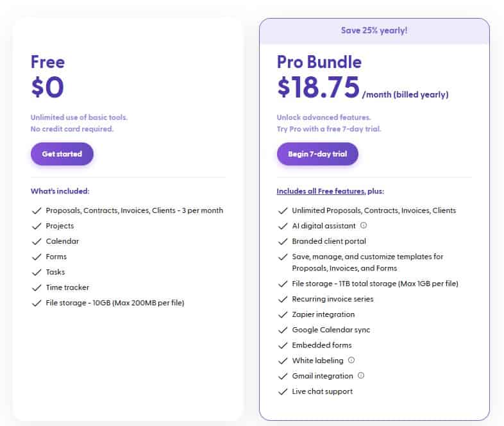The image size is (504, 426).
Task: Open the Includes all Free features link
Action: [x=321, y=191]
